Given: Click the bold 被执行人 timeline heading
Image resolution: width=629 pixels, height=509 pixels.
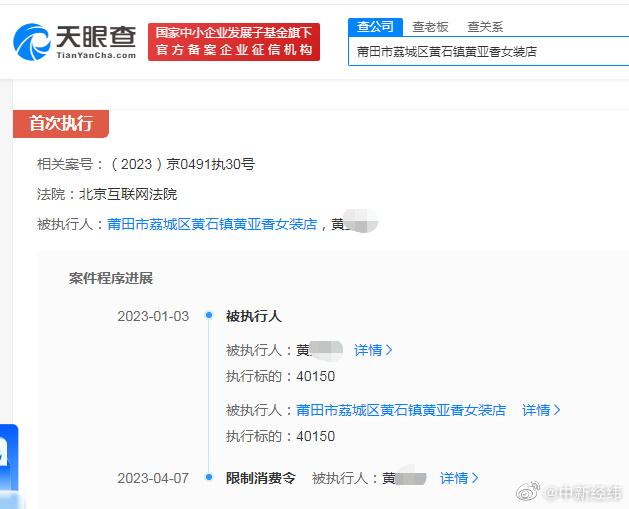Looking at the screenshot, I should (x=254, y=316).
